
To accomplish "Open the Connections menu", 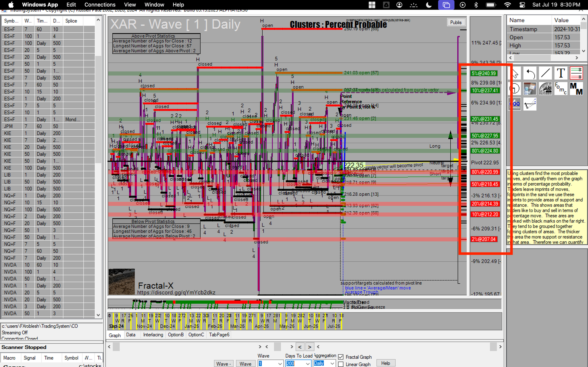I will [100, 5].
